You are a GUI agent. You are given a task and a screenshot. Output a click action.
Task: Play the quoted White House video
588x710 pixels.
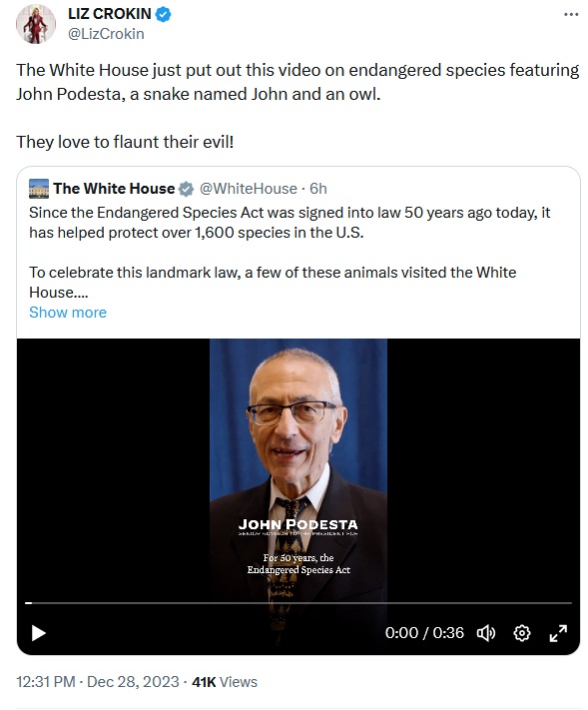[x=39, y=632]
